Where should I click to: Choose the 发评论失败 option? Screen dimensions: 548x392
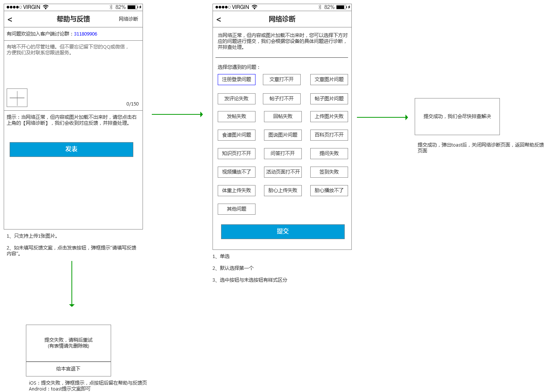(236, 99)
